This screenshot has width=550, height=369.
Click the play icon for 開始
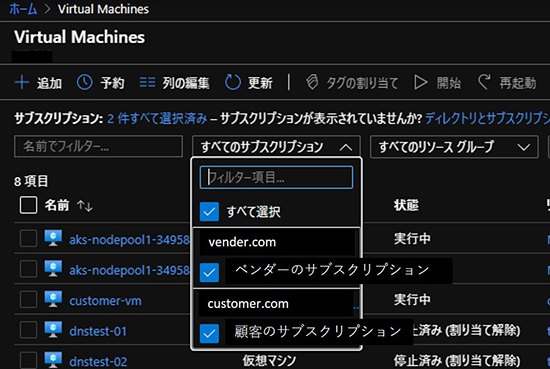coord(421,83)
